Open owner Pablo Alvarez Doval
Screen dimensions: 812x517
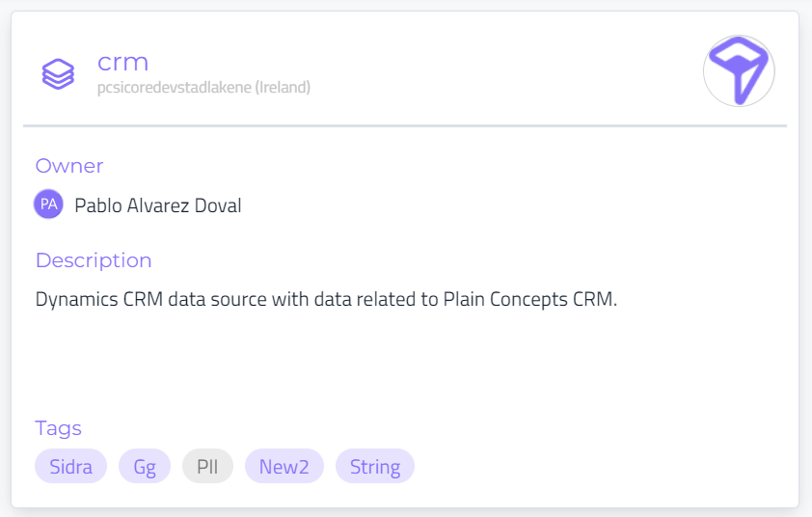pyautogui.click(x=158, y=205)
